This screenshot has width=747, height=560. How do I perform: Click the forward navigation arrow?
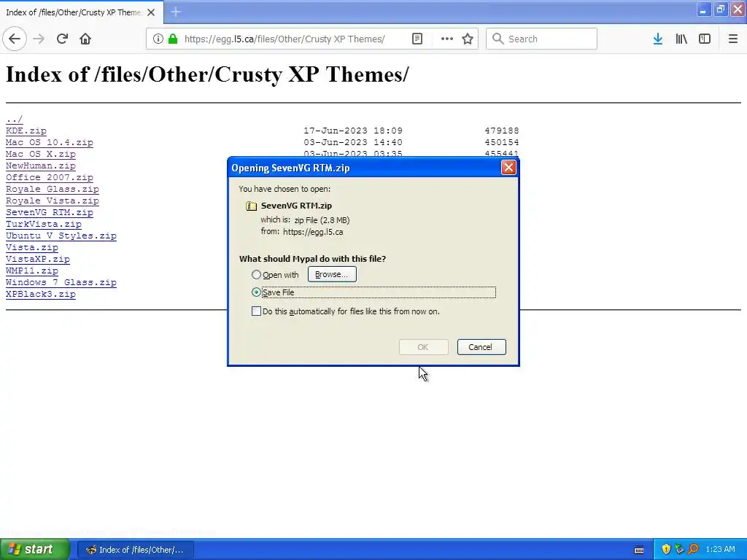(39, 39)
